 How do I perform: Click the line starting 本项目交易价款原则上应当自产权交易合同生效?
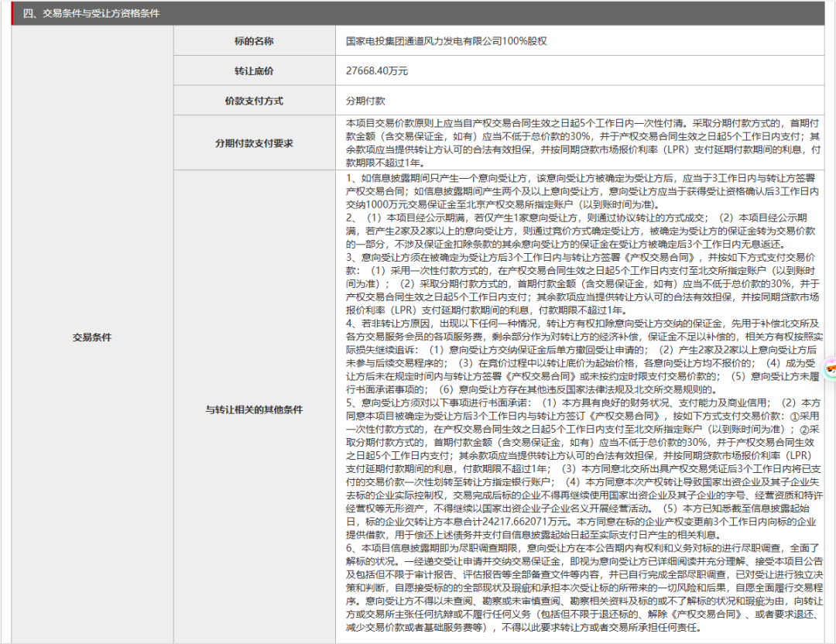[582, 123]
